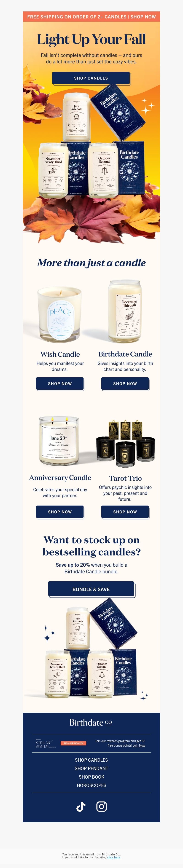Screen dimensions: 183x868
Task: Click the Shop Candles button
Action: (x=91, y=78)
